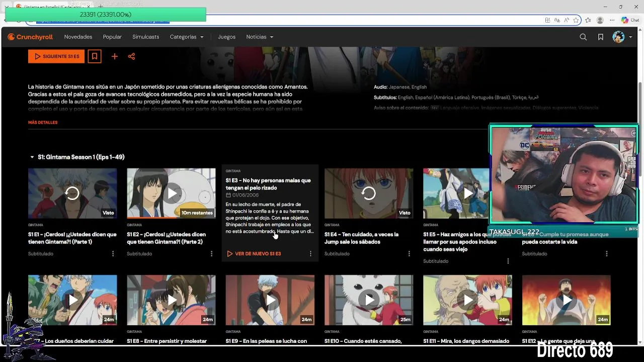Open the Crunchyroll home logo
Image resolution: width=644 pixels, height=362 pixels.
30,37
